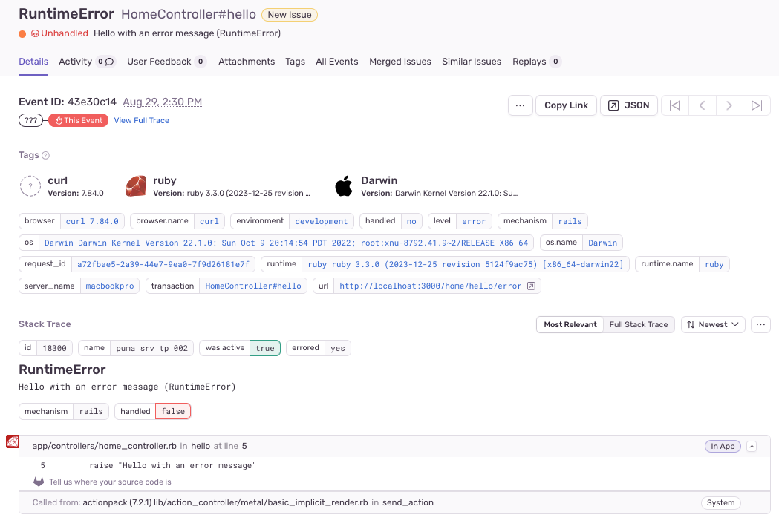The height and width of the screenshot is (532, 779).
Task: Click the Copy Link button
Action: click(566, 105)
